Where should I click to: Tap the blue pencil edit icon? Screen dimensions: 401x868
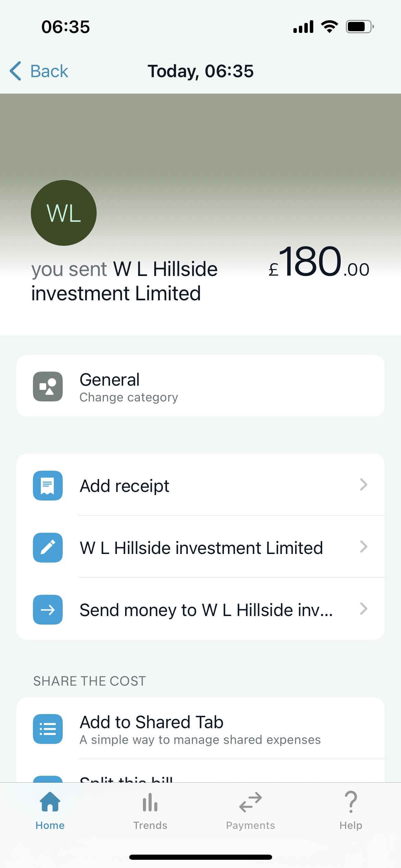pyautogui.click(x=48, y=547)
